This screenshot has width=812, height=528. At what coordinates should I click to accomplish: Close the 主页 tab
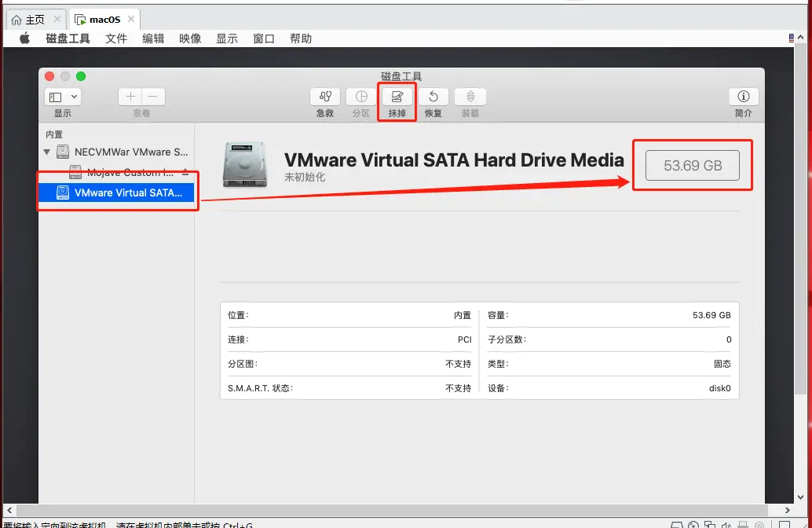[x=57, y=19]
